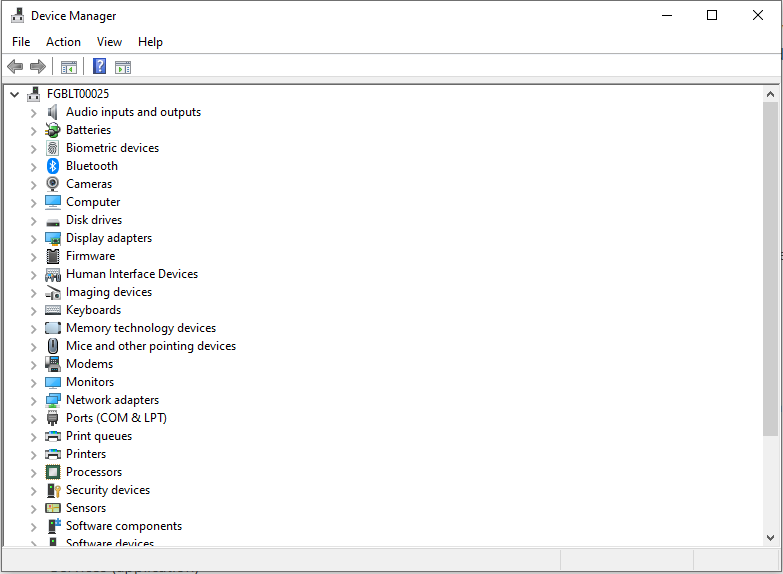Screen dimensions: 783x574
Task: Click the scrollbar down arrow
Action: click(x=770, y=538)
